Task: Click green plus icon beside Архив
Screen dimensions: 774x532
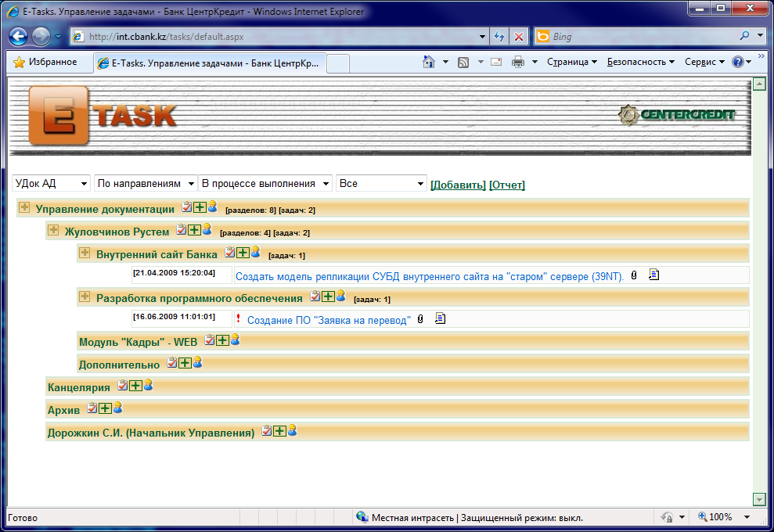Action: (x=105, y=408)
